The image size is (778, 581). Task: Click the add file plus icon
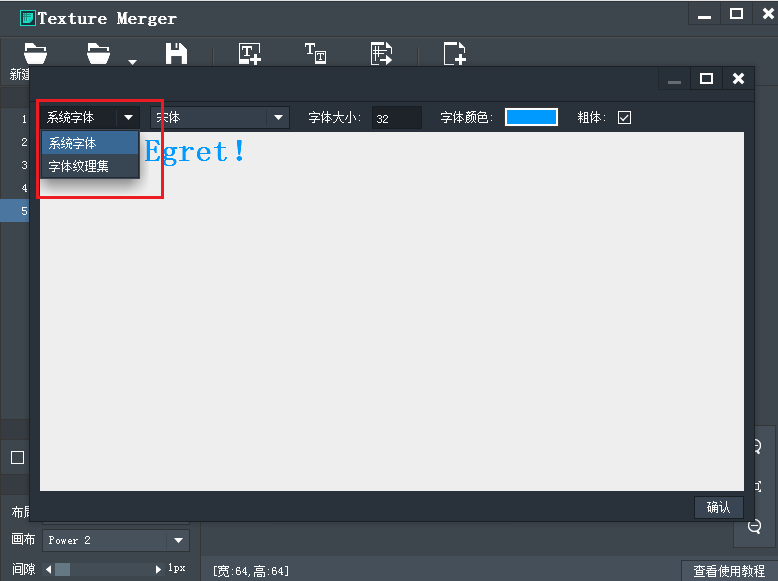(x=454, y=54)
